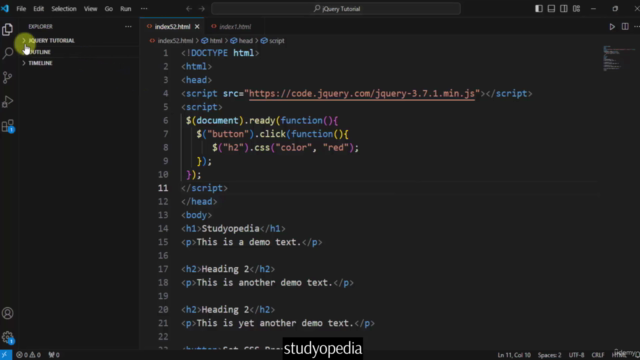
Task: Go back with the navigation arrow
Action: pos(189,9)
